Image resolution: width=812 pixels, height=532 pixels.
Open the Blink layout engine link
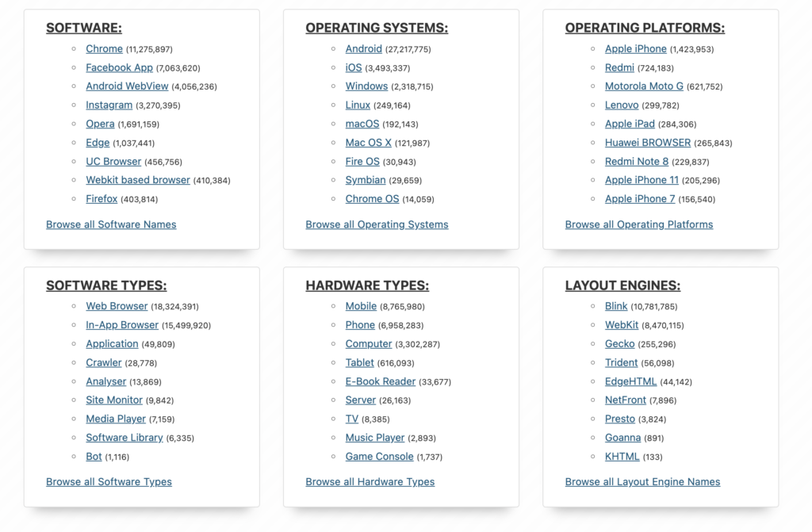pos(616,306)
